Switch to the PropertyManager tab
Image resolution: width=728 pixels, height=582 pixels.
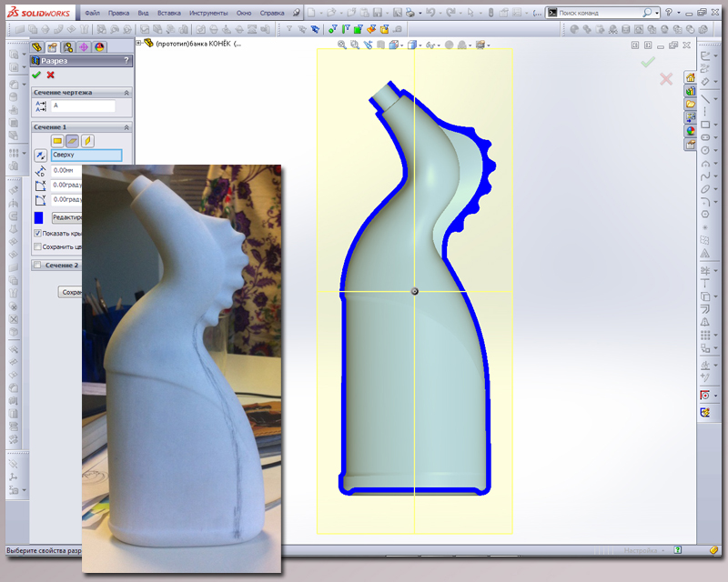(x=53, y=47)
